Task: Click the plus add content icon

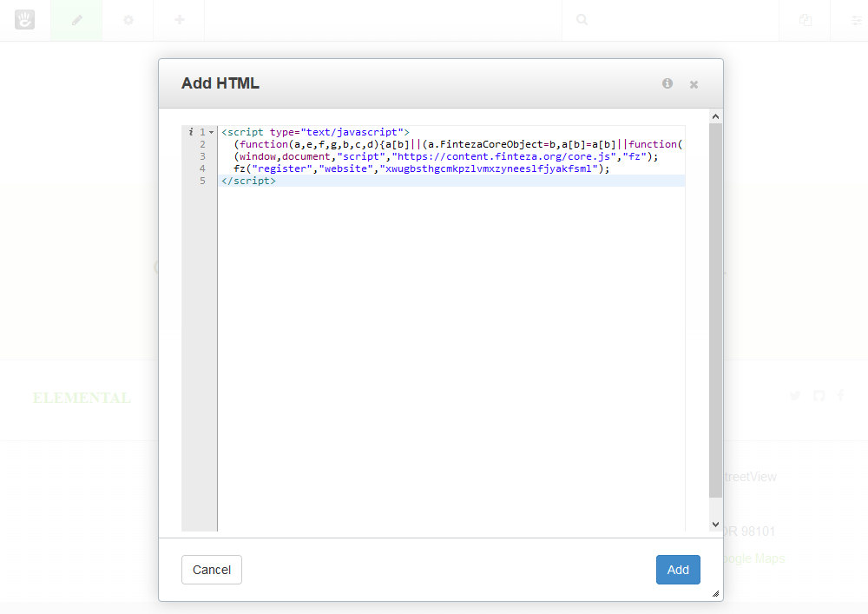Action: pyautogui.click(x=179, y=20)
